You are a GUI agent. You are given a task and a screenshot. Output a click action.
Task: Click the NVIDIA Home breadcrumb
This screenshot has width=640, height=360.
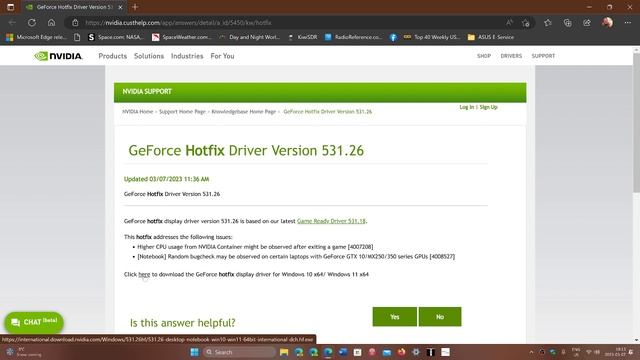(x=138, y=111)
